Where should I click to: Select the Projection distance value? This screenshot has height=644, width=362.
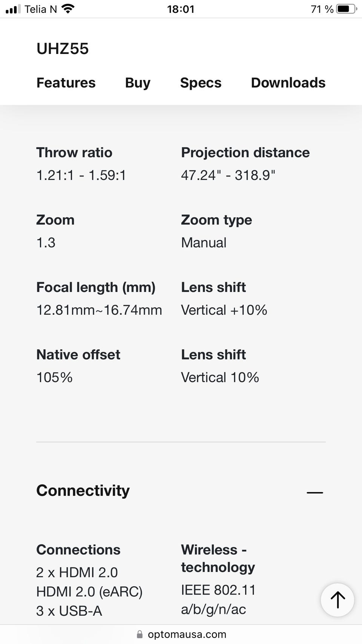(228, 175)
